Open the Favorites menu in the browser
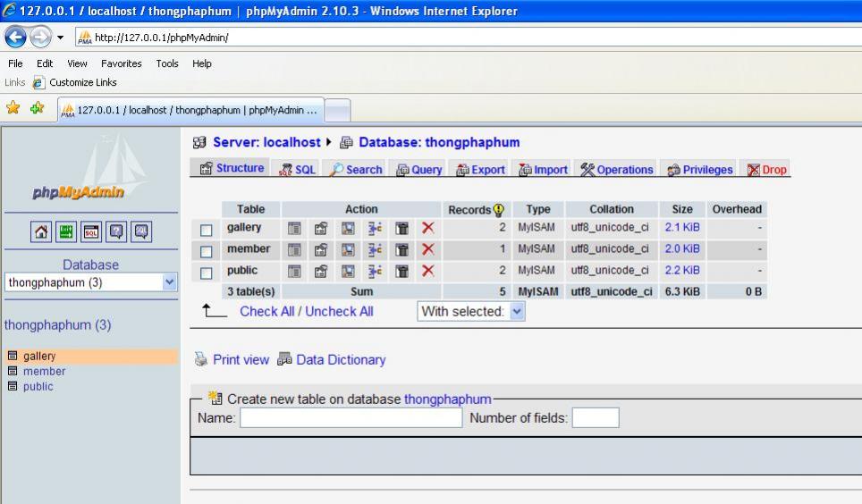The image size is (862, 504). 121,63
